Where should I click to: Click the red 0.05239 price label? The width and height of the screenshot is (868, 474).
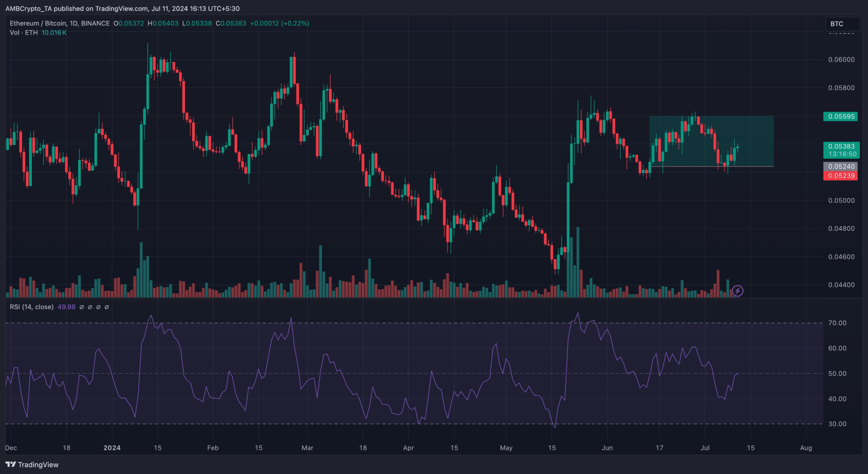(841, 176)
